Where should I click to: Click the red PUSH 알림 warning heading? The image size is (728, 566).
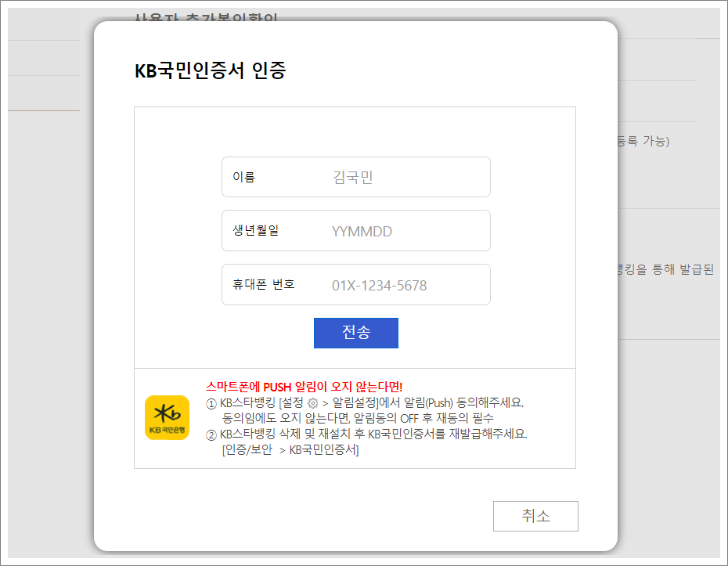(304, 387)
